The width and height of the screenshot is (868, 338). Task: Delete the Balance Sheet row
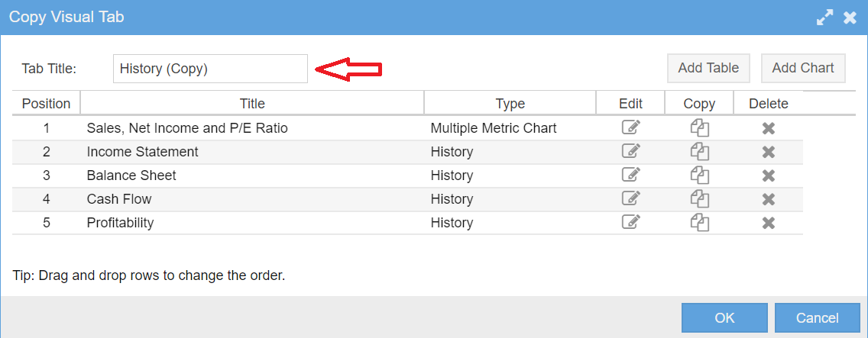click(768, 176)
